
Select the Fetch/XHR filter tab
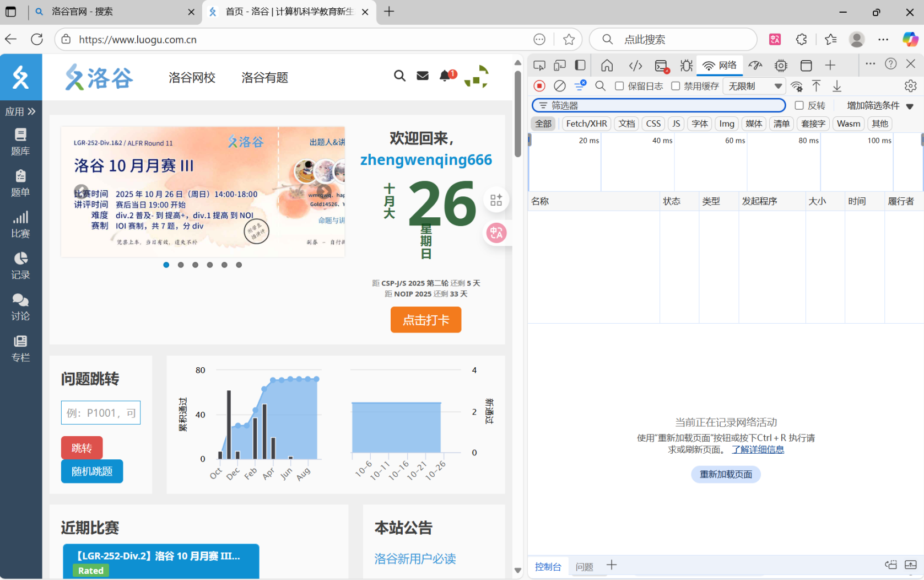(586, 123)
